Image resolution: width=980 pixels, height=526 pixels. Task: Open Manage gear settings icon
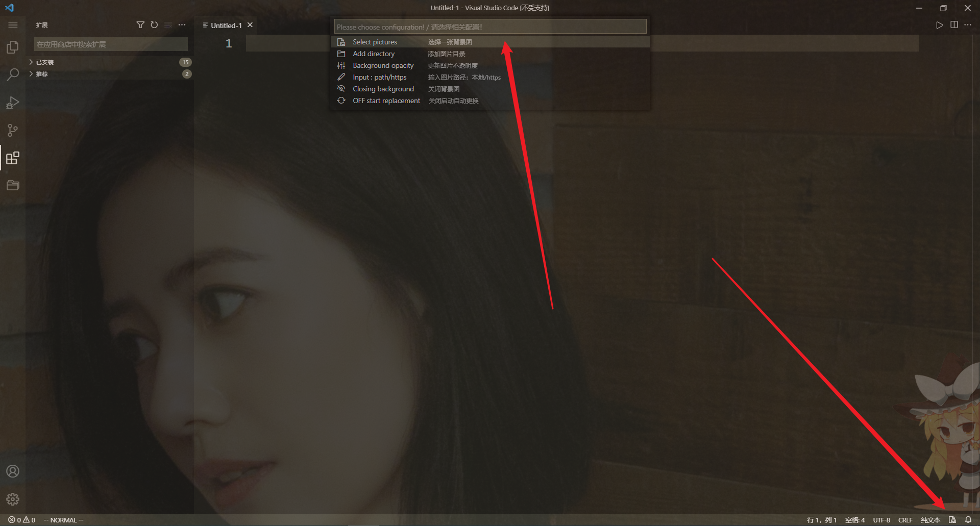pyautogui.click(x=13, y=498)
